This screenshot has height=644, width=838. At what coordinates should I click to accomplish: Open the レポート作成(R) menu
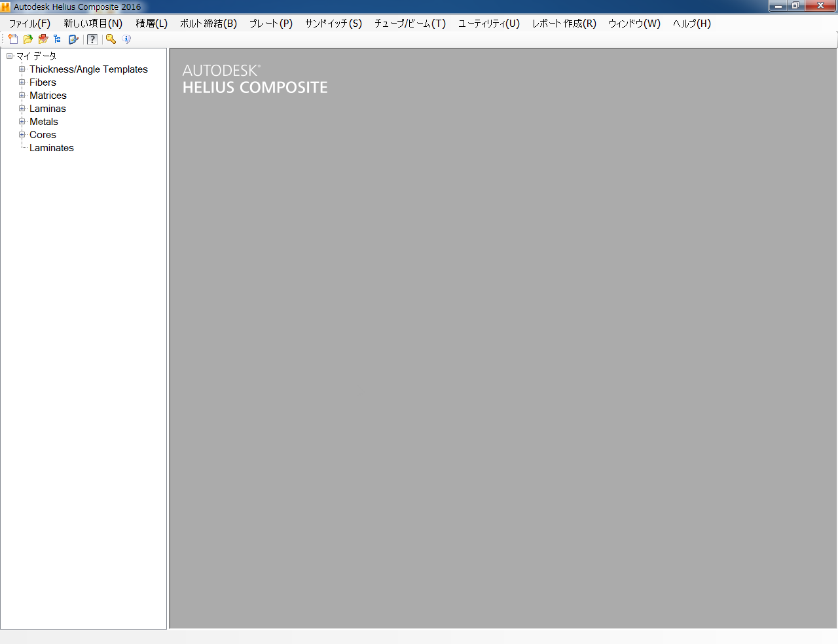click(564, 24)
